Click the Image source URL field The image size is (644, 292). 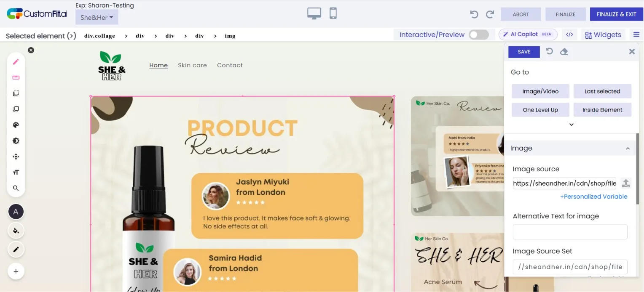pos(564,183)
